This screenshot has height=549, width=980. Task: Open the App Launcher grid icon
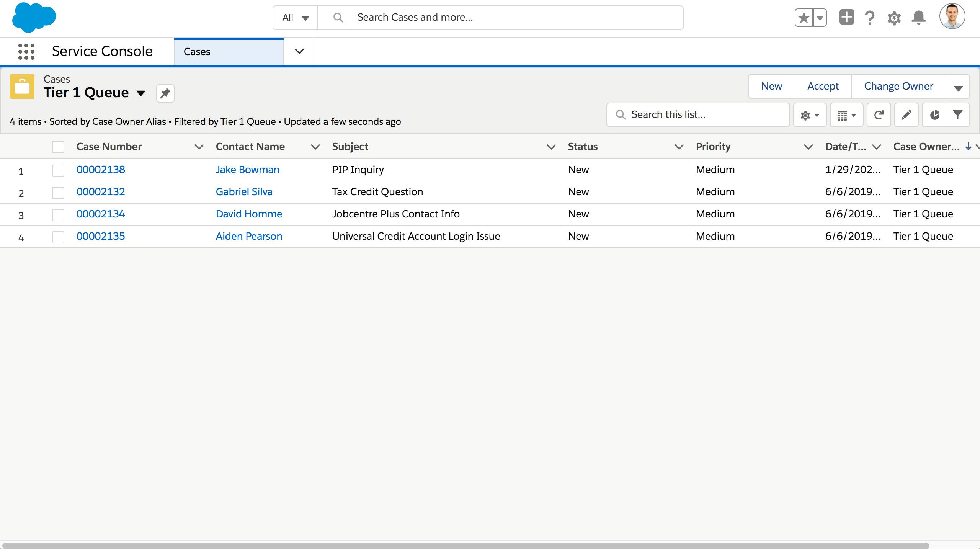click(x=26, y=51)
